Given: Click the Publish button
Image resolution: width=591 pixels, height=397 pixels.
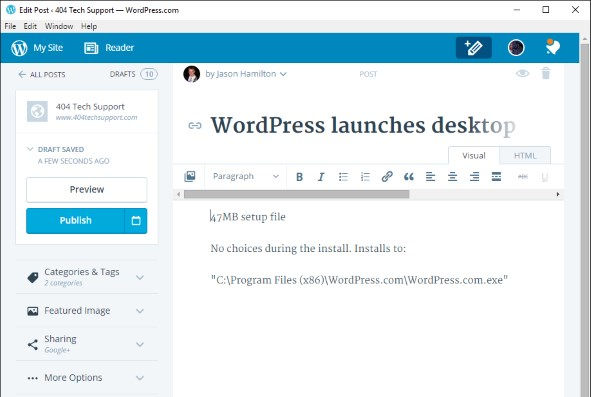Looking at the screenshot, I should click(75, 221).
